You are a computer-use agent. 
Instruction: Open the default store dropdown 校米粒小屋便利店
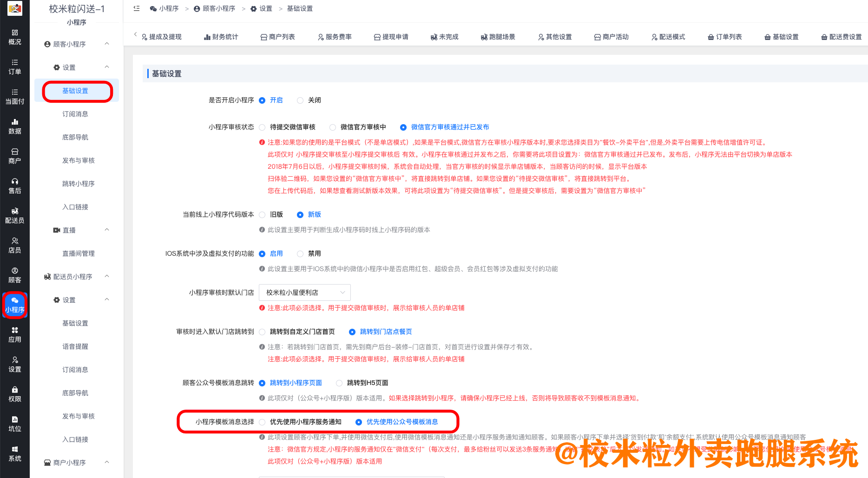(x=304, y=292)
